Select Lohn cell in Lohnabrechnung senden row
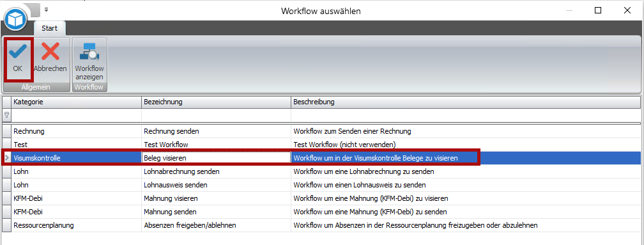This screenshot has height=245, width=644. 77,171
